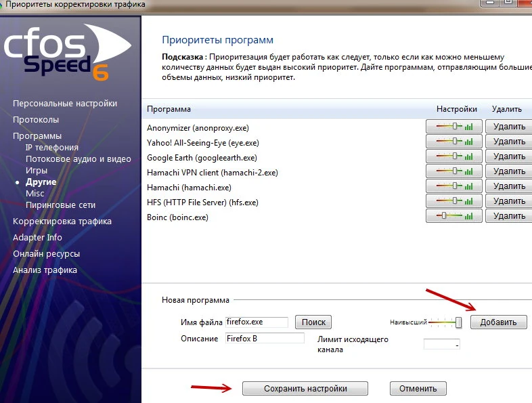The image size is (532, 403).
Task: Click the Наивысший priority slider handle
Action: click(x=458, y=322)
